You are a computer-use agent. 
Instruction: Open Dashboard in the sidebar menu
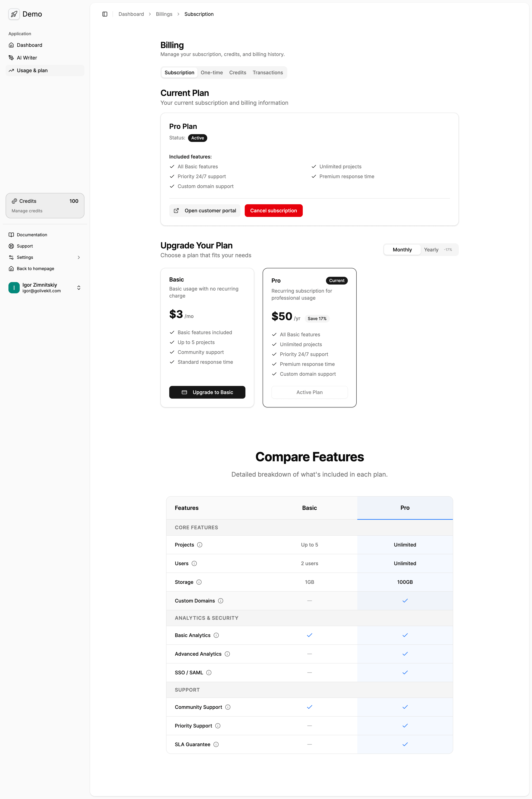[x=45, y=45]
